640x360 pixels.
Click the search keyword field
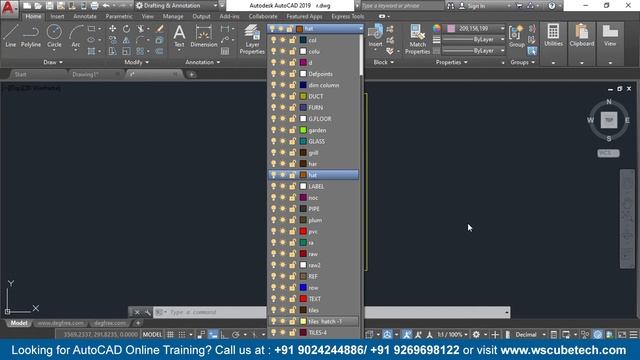pos(402,6)
